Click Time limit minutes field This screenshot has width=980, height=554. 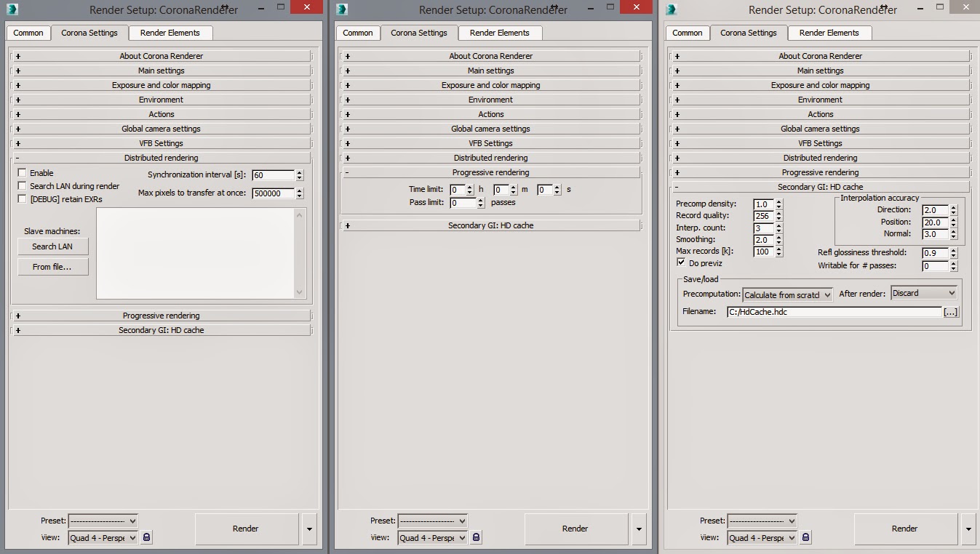click(501, 190)
